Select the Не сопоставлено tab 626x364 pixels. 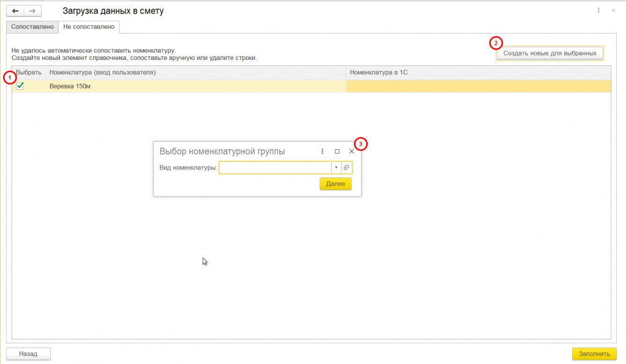89,27
